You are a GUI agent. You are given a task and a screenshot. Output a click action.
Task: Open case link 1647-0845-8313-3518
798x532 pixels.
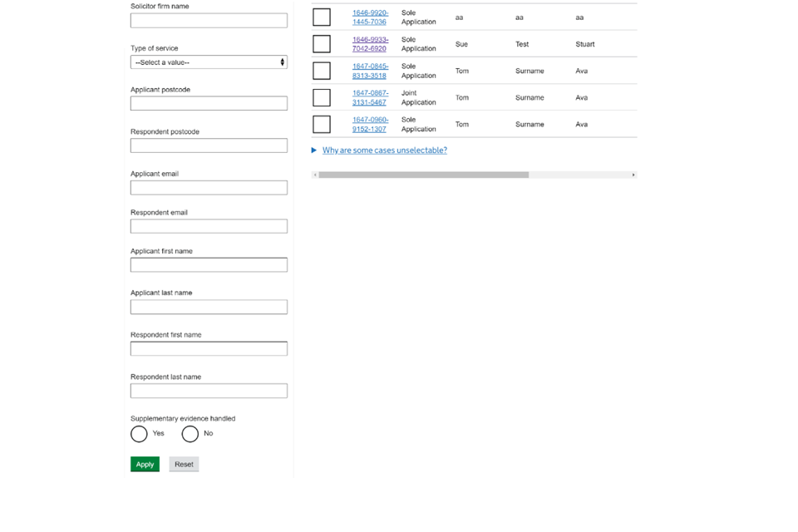(370, 71)
